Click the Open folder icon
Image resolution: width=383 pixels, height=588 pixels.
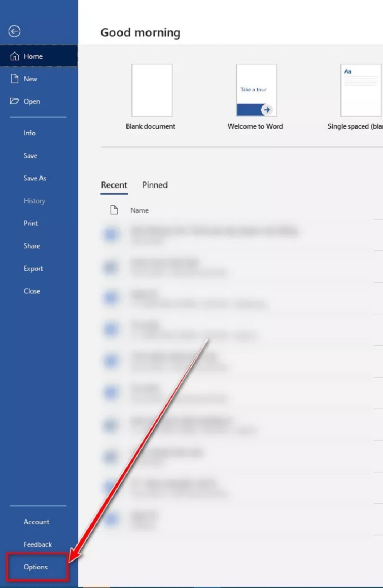(x=14, y=101)
